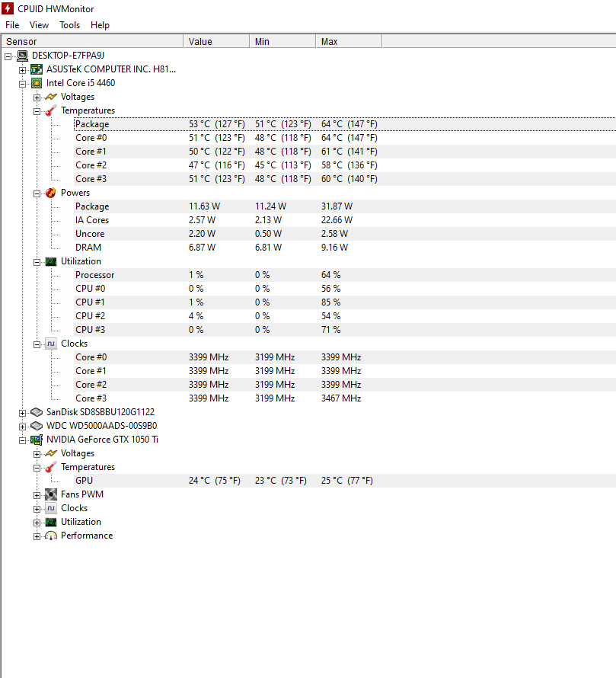Screen dimensions: 616x678
Task: Expand the GPU Voltages section
Action: point(37,455)
